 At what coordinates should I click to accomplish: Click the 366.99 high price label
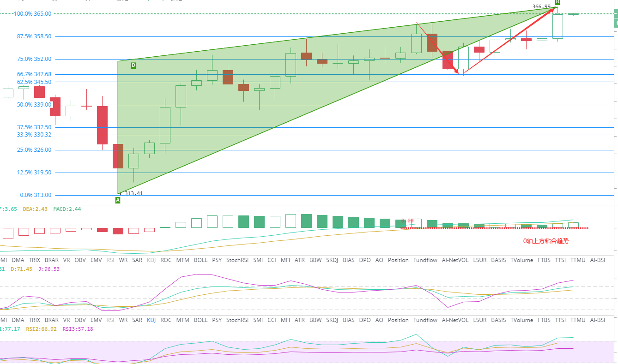click(541, 6)
